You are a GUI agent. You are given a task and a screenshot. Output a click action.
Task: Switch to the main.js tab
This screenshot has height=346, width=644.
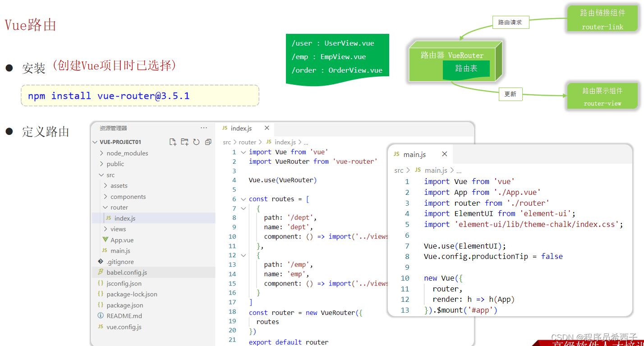pyautogui.click(x=420, y=154)
